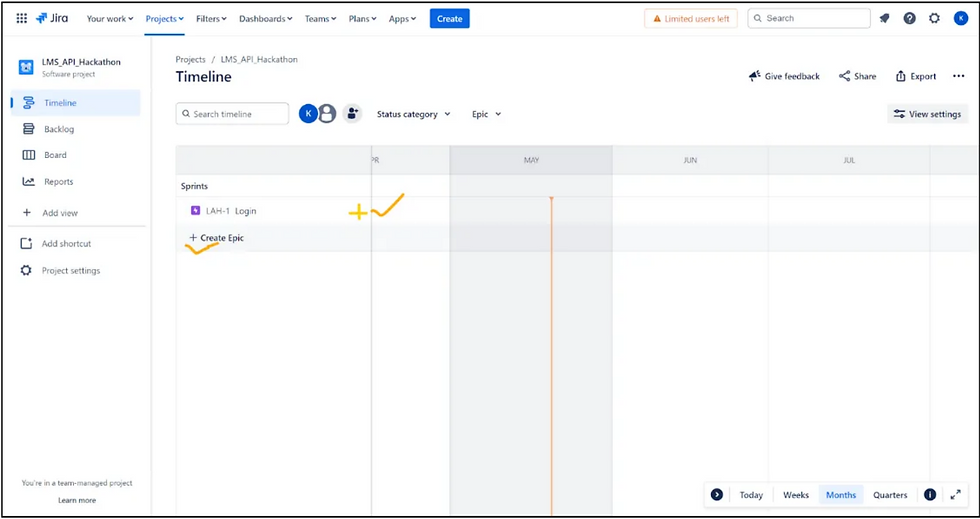Click the Add shortcut icon

(26, 244)
